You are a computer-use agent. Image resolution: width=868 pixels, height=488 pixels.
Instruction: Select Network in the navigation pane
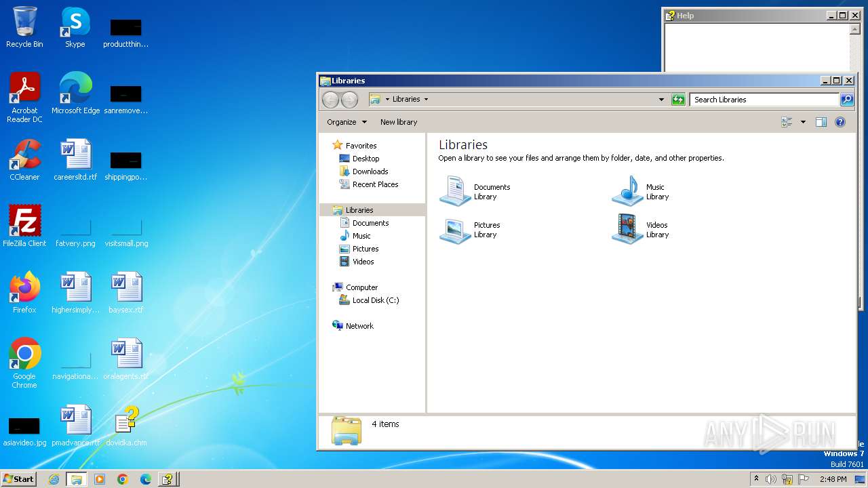359,326
